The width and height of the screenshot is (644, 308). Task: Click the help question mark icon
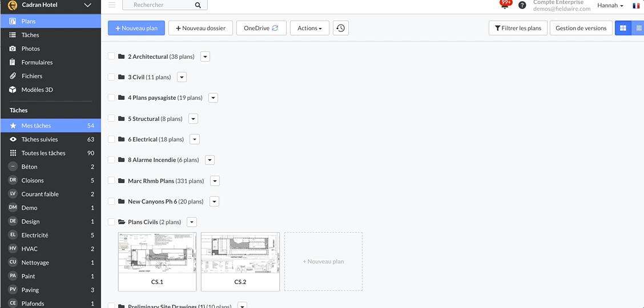point(522,6)
